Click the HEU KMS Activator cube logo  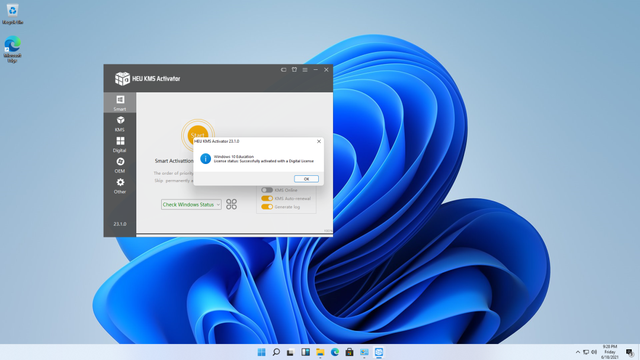[x=122, y=78]
